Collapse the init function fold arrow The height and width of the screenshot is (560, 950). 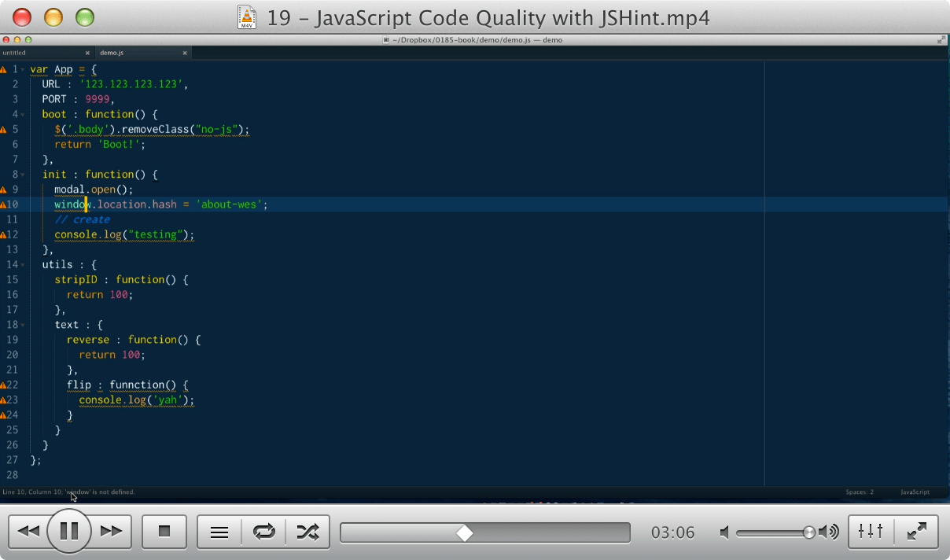[24, 174]
